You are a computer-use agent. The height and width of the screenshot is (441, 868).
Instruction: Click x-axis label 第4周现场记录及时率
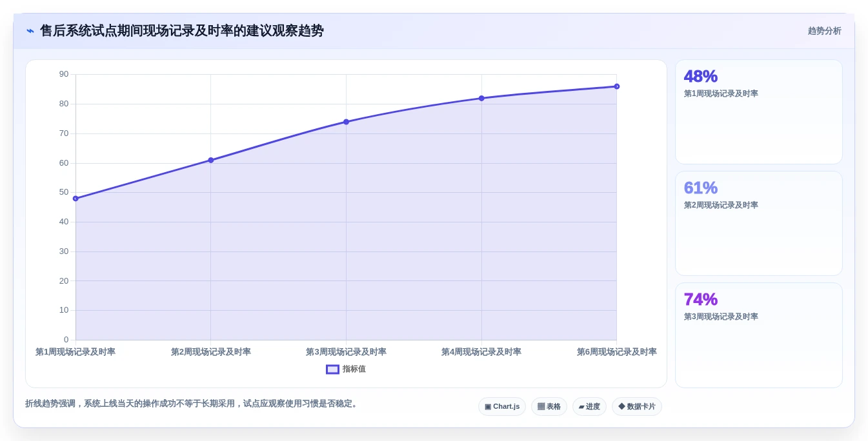[481, 352]
